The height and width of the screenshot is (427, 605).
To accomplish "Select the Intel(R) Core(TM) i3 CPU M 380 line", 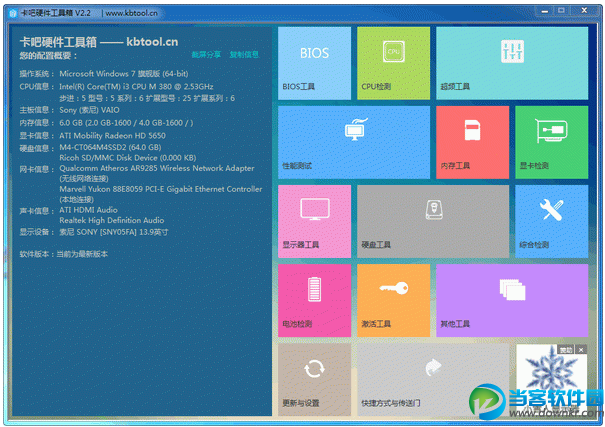I will point(136,86).
